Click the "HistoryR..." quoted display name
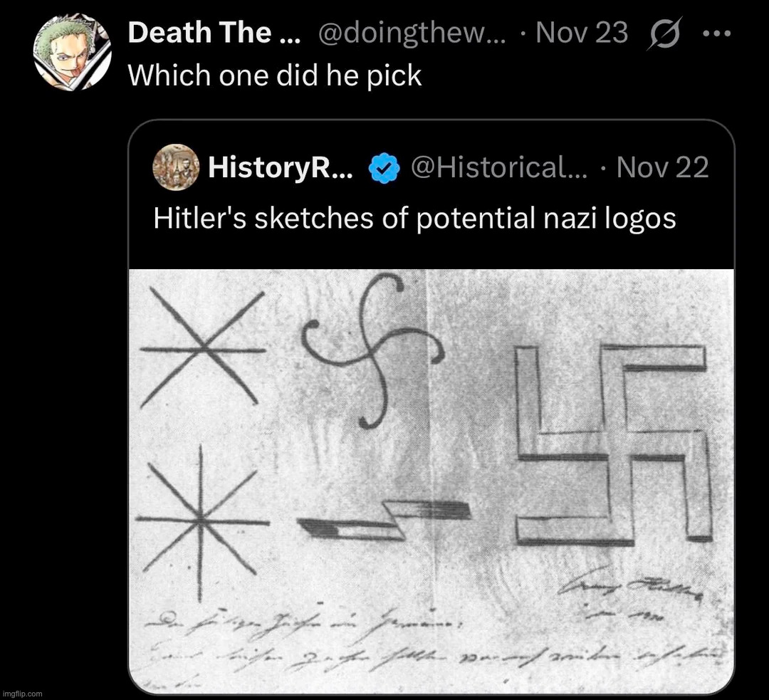The height and width of the screenshot is (700, 769). 280,168
